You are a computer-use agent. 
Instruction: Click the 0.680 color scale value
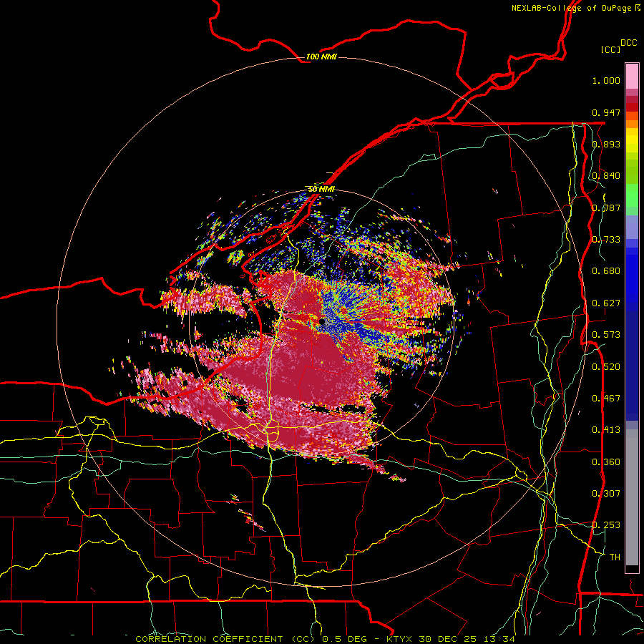pos(606,271)
